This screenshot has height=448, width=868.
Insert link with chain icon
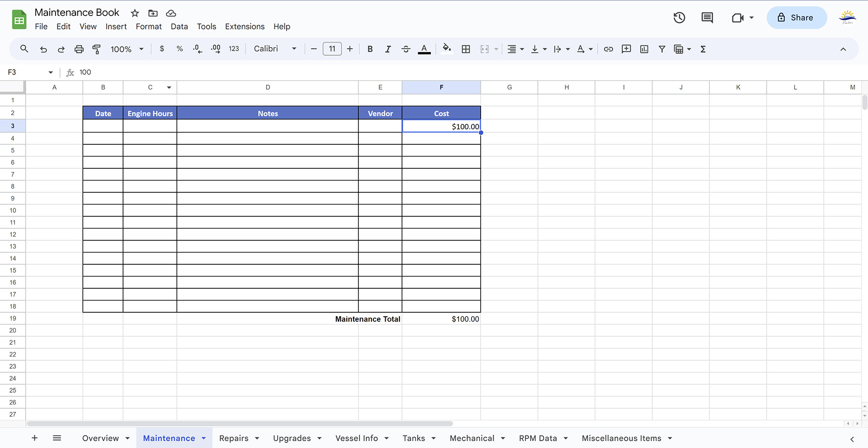point(609,49)
